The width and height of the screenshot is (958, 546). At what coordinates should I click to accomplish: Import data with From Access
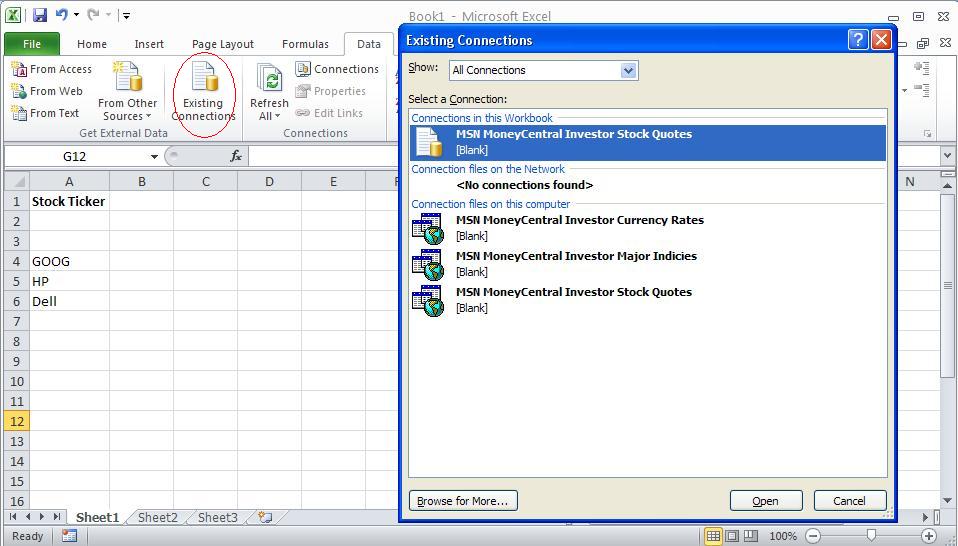tap(51, 69)
